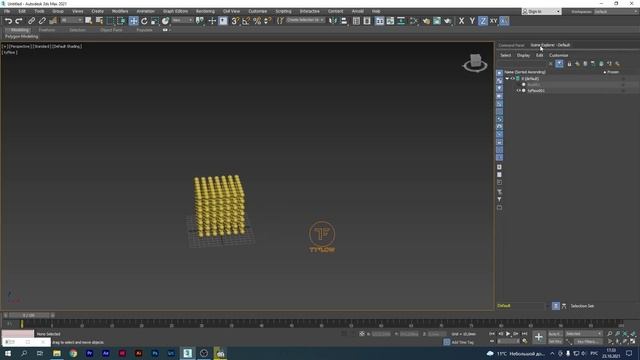Click the Set Key button
Viewport: 640px width, 360px height.
pos(555,341)
